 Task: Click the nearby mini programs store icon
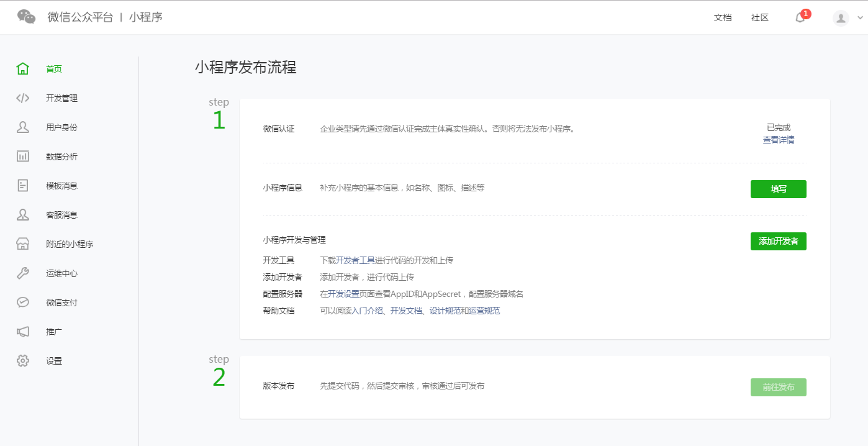[23, 244]
